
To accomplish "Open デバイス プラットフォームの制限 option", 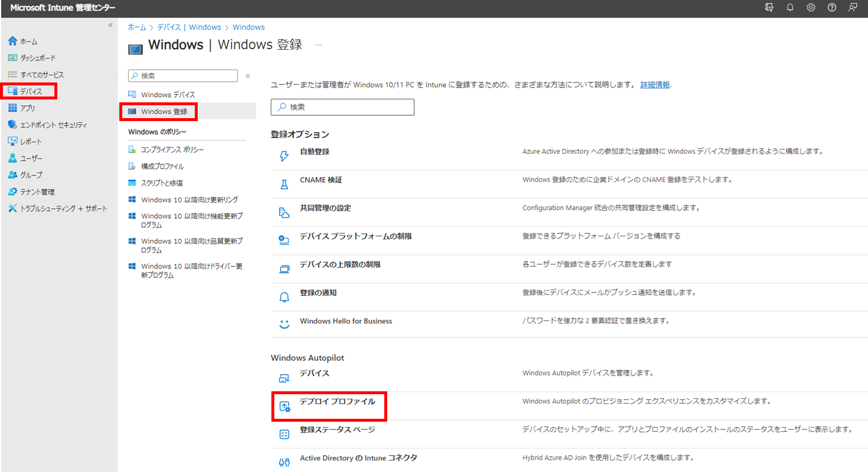I will click(x=356, y=236).
